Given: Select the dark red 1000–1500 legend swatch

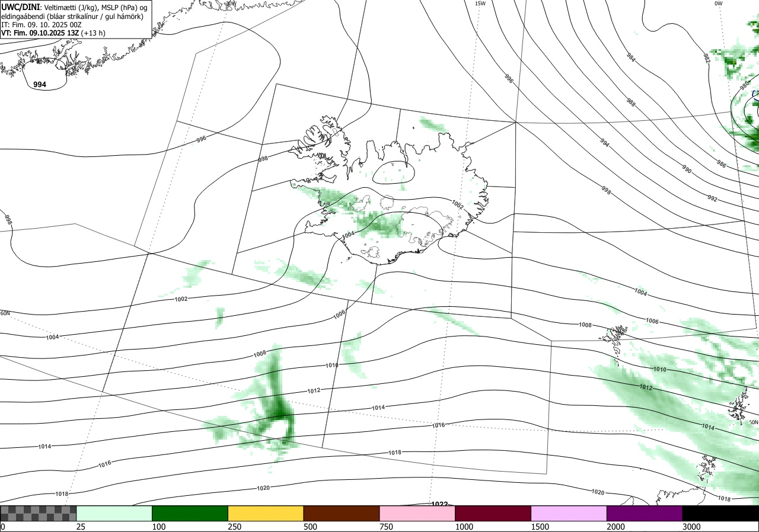Looking at the screenshot, I should (493, 513).
